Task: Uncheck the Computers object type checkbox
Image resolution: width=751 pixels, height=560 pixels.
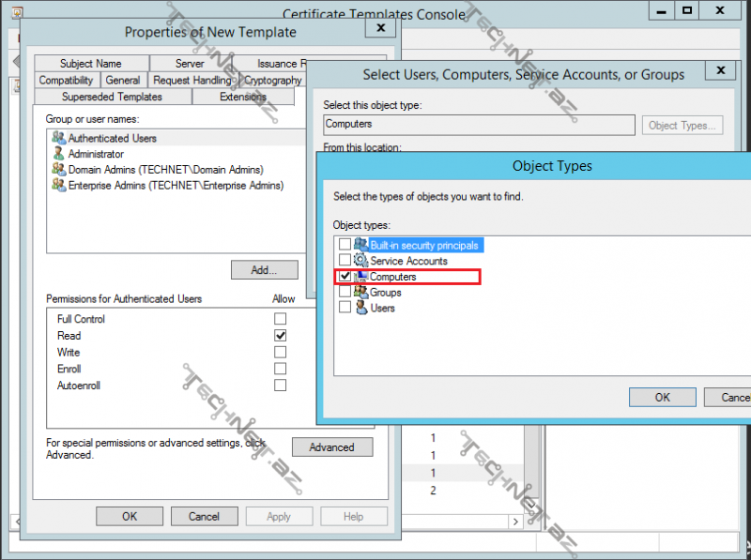Action: [345, 277]
